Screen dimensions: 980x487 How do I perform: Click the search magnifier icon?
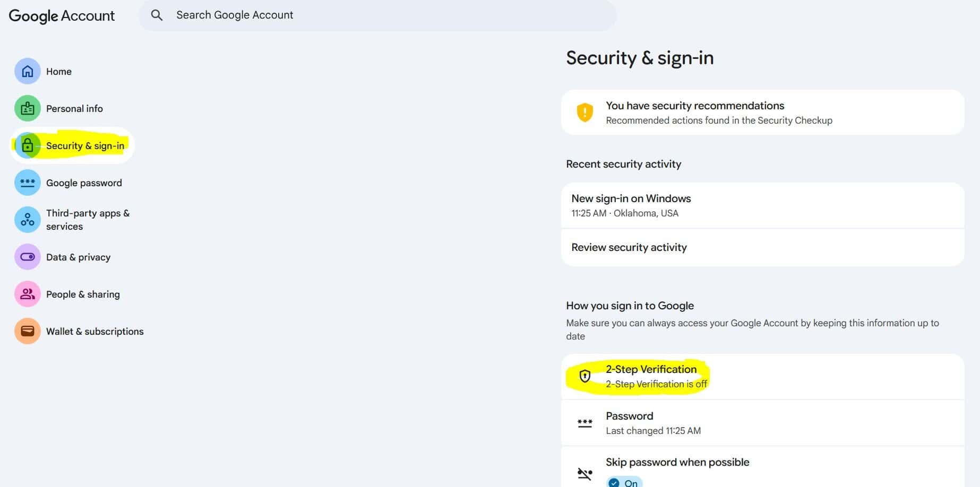[157, 15]
